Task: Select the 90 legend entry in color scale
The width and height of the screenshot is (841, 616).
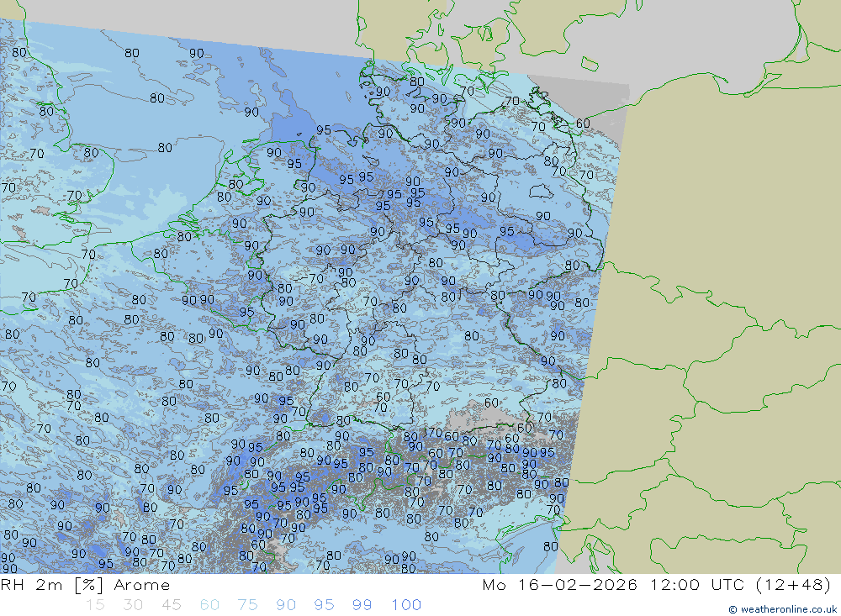Action: coord(286,605)
